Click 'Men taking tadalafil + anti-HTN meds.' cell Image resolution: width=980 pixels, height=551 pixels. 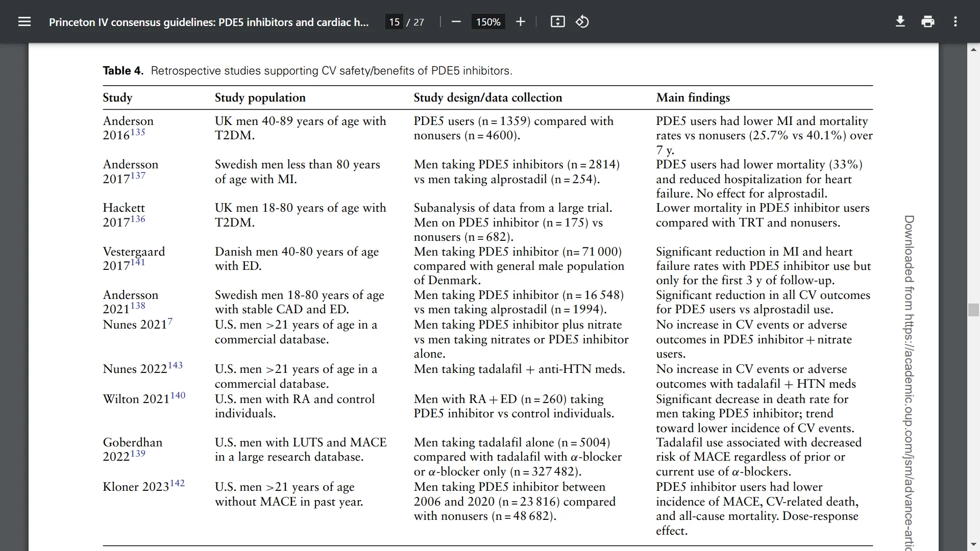click(520, 369)
